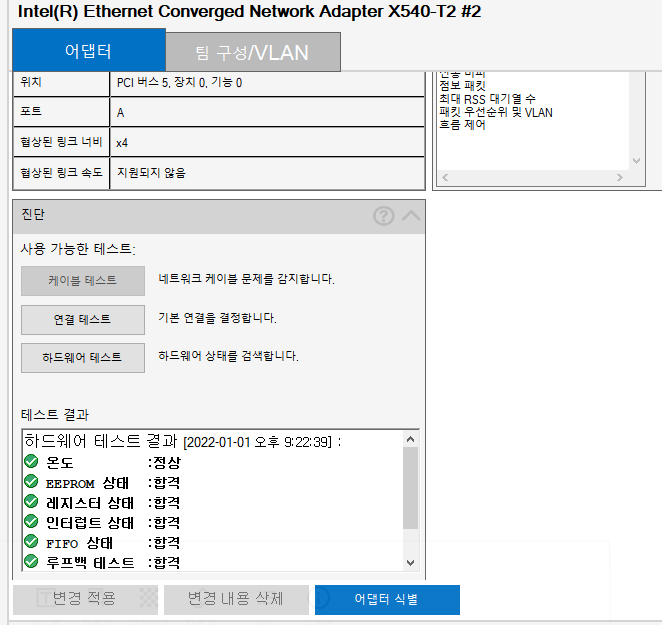Open the 팀 구성/VLAN tab
This screenshot has width=662, height=625.
pos(253,52)
